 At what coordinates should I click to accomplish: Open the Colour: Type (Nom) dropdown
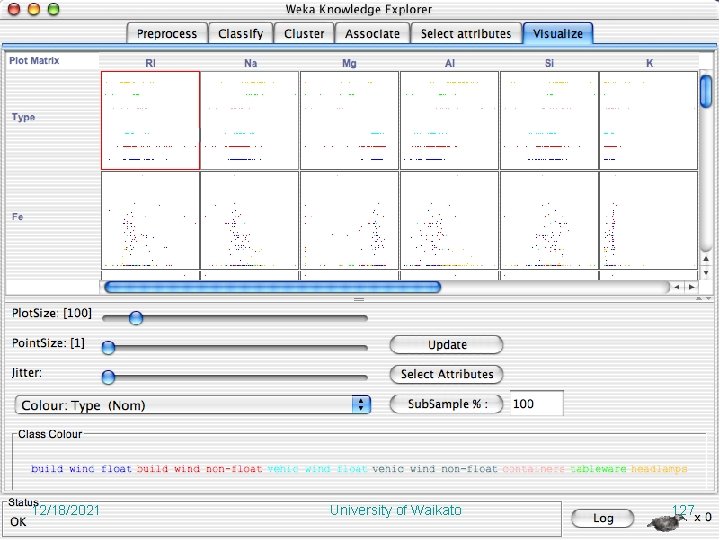193,405
